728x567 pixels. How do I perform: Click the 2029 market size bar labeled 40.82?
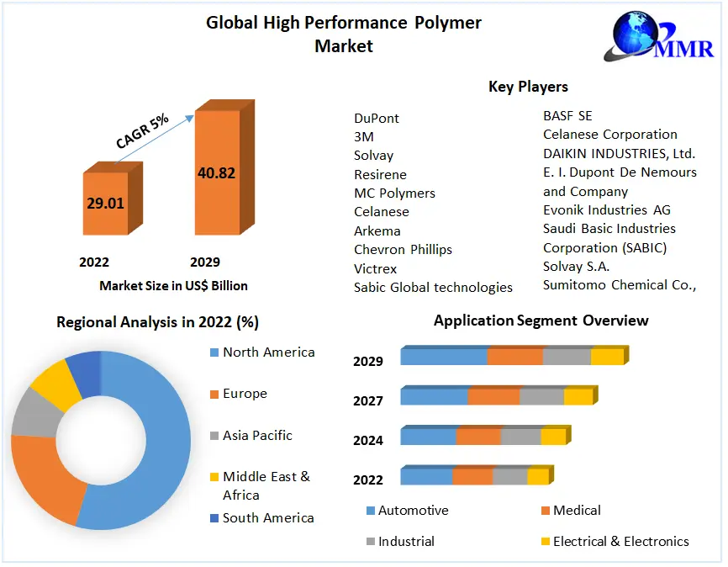coord(216,173)
